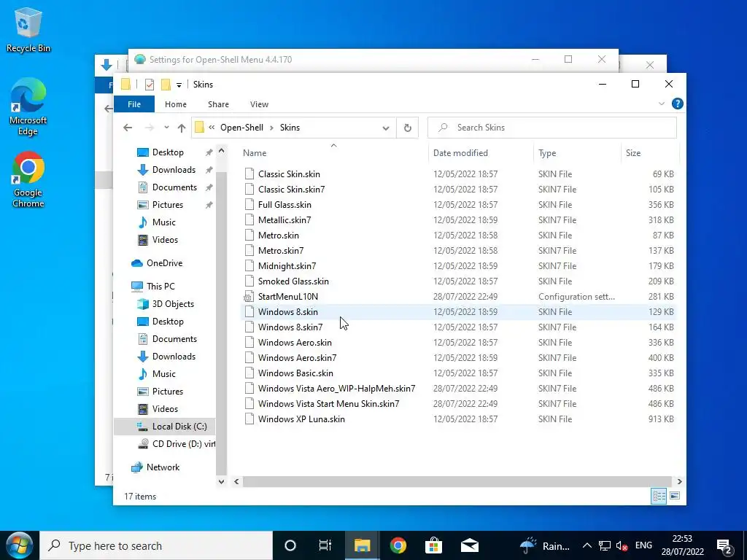The width and height of the screenshot is (747, 560).
Task: Open the Recycle Bin desktop icon
Action: point(28,30)
